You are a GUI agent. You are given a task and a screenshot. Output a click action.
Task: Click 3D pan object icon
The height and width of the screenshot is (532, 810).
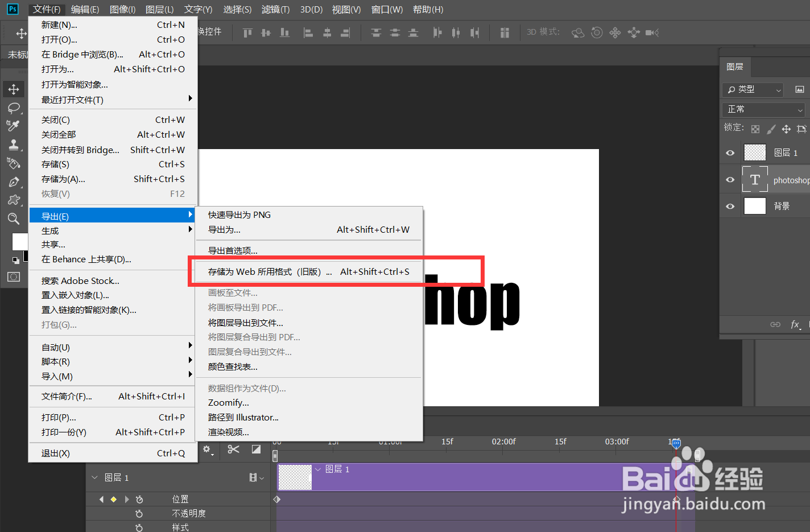(x=615, y=33)
